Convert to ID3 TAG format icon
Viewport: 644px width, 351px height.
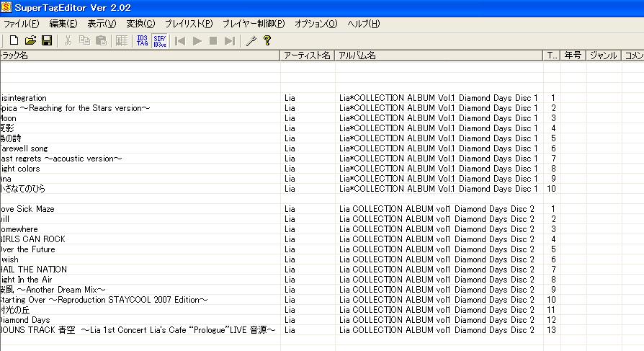[142, 40]
